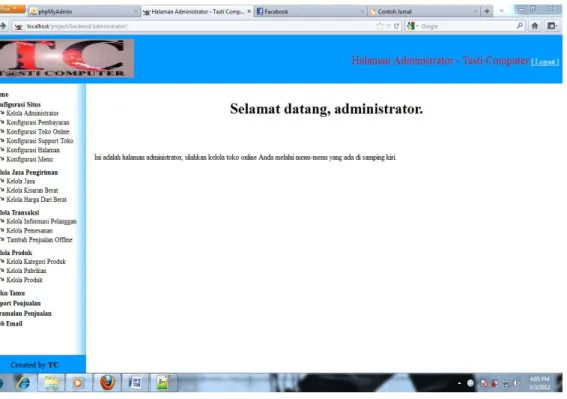This screenshot has height=399, width=567.
Task: Select Kelola Transaksi heading
Action: point(20,212)
